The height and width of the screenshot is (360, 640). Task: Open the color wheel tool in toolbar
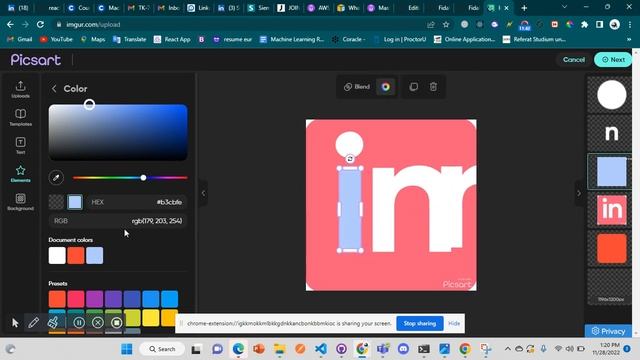click(x=386, y=87)
